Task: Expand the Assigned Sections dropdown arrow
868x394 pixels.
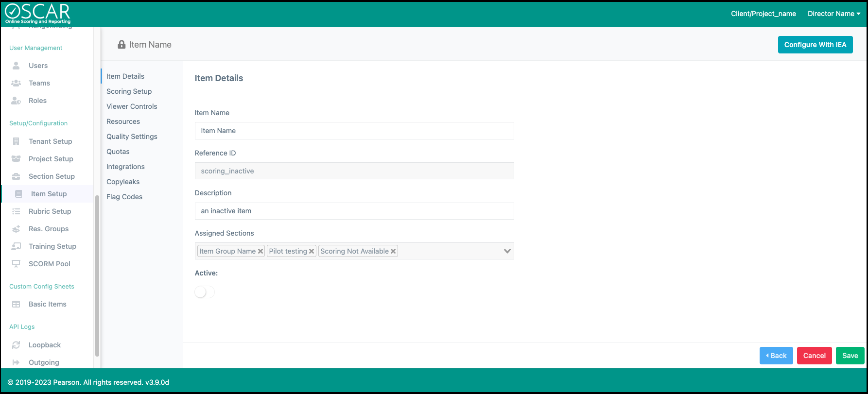Action: coord(507,251)
